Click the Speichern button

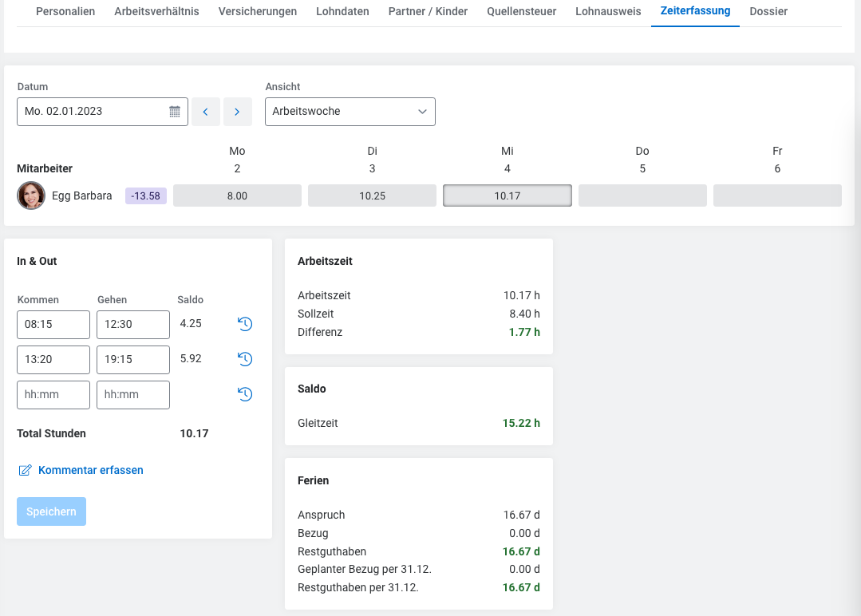click(51, 511)
